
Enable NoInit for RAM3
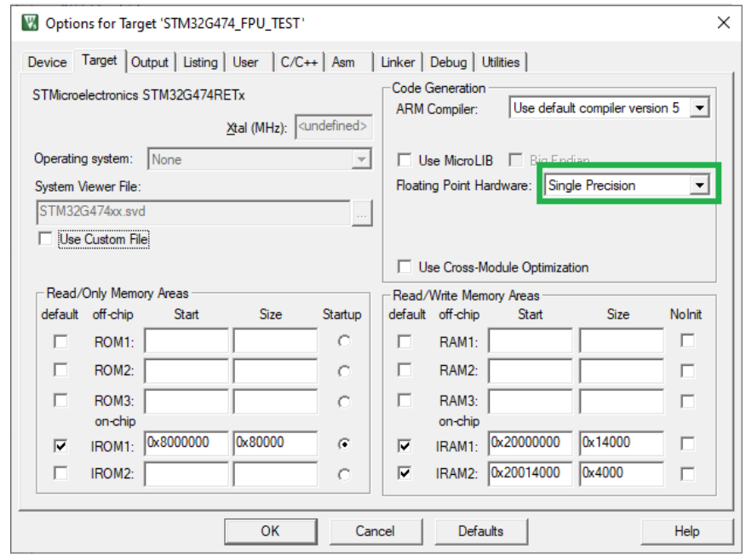[687, 401]
